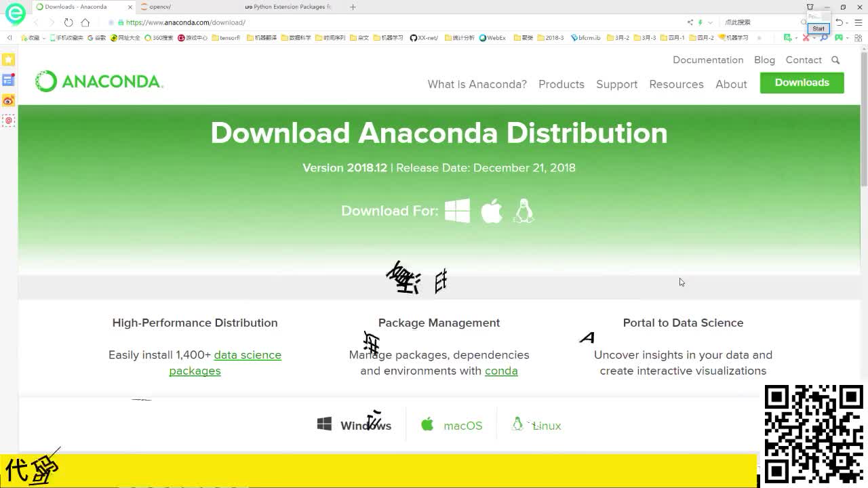Viewport: 868px width, 488px height.
Task: Open the 2018-3 bookmark folder
Action: (550, 38)
